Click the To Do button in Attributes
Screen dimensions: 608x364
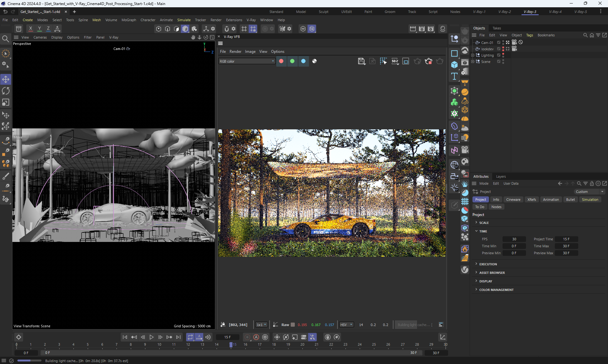click(x=479, y=207)
